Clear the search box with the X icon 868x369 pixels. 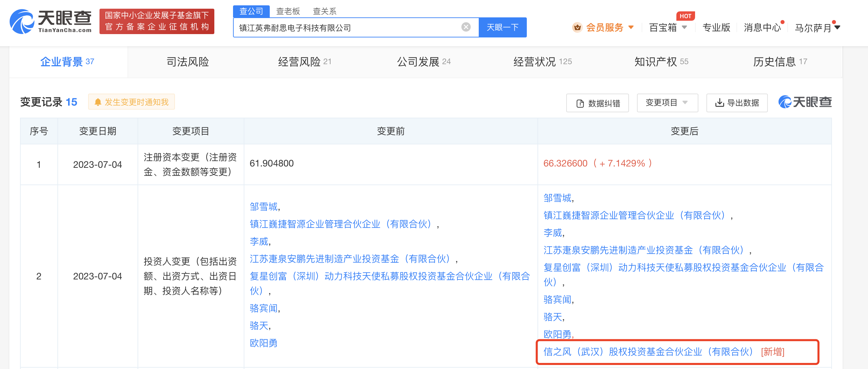coord(466,27)
